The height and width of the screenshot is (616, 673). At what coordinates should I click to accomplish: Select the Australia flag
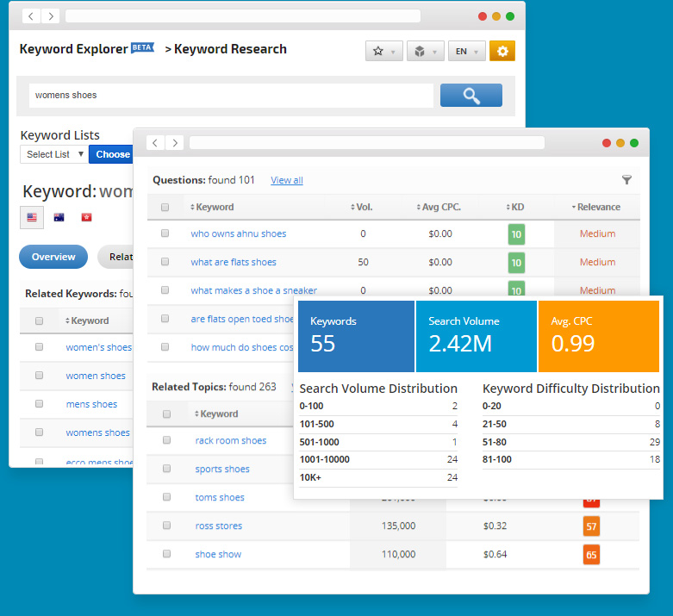pyautogui.click(x=59, y=218)
